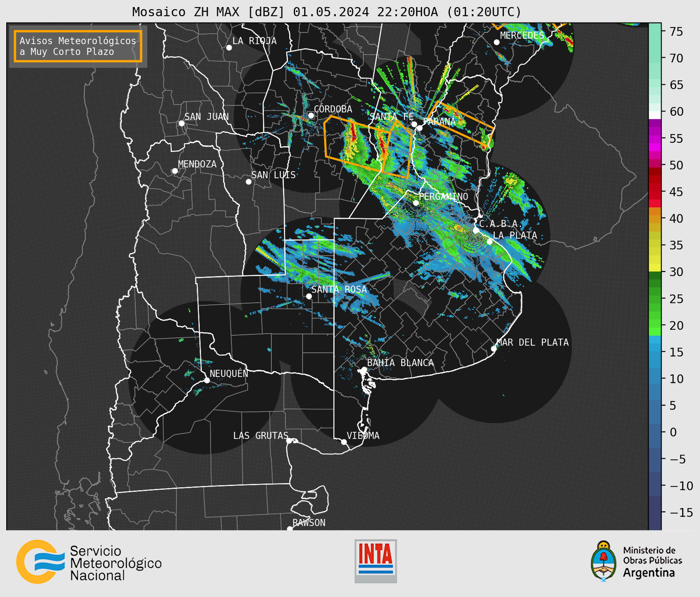Click the San Juan city marker dot
The image size is (700, 597).
[181, 123]
